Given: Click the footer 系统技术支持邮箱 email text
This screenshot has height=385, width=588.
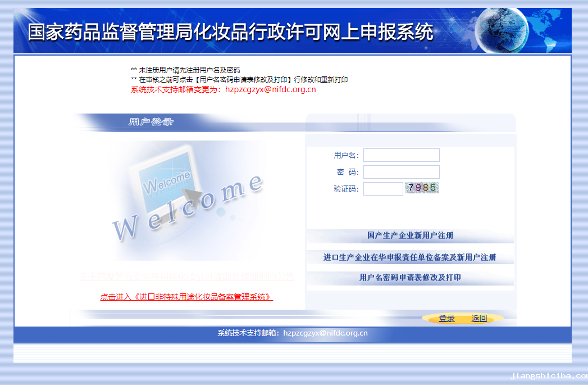Looking at the screenshot, I should (x=293, y=333).
